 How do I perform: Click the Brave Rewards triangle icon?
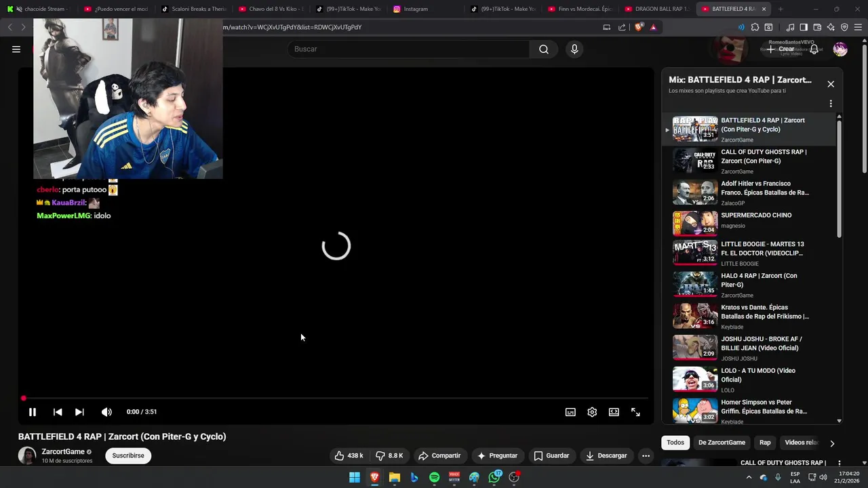pyautogui.click(x=653, y=27)
